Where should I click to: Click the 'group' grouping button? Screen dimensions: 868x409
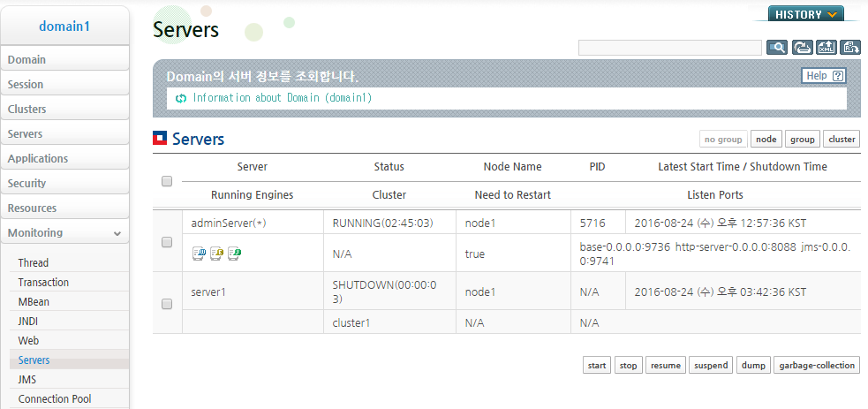pyautogui.click(x=803, y=140)
